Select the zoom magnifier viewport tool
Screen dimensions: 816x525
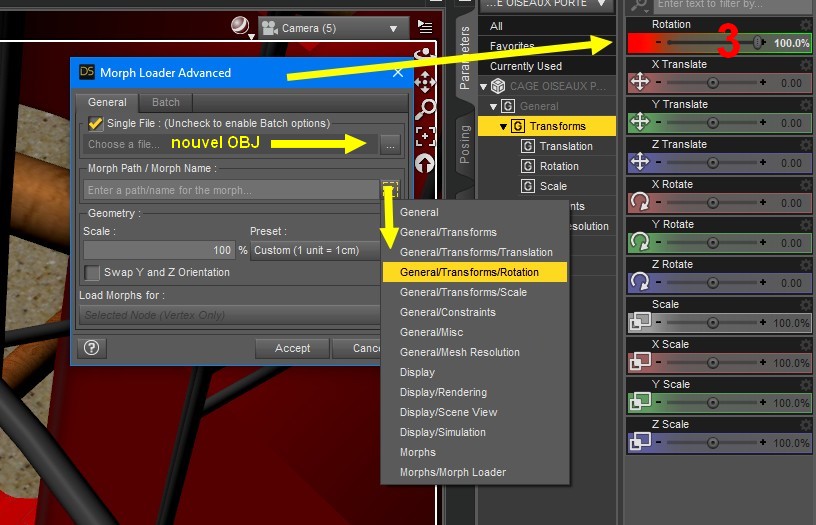pos(425,109)
